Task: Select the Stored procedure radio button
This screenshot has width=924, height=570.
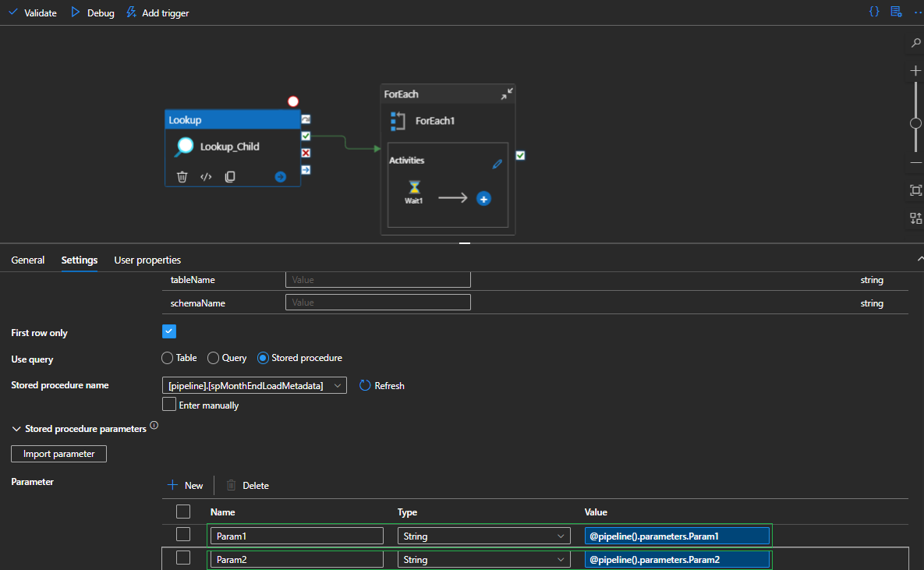Action: point(263,358)
